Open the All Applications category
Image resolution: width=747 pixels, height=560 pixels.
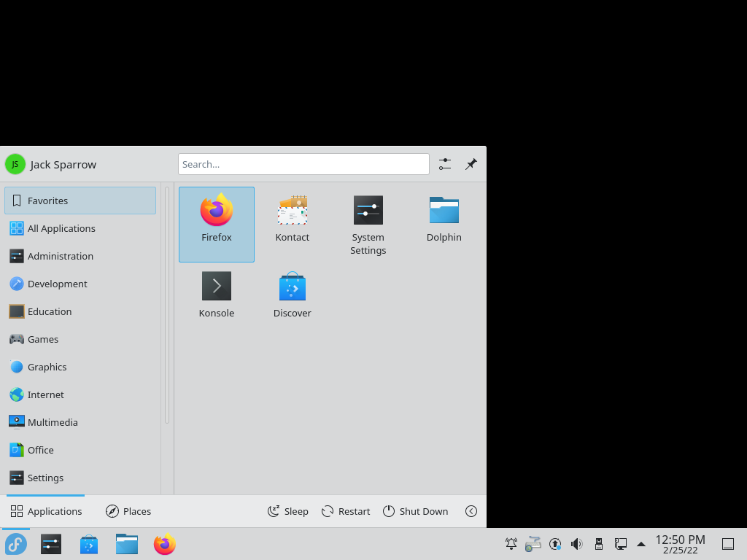pyautogui.click(x=80, y=228)
